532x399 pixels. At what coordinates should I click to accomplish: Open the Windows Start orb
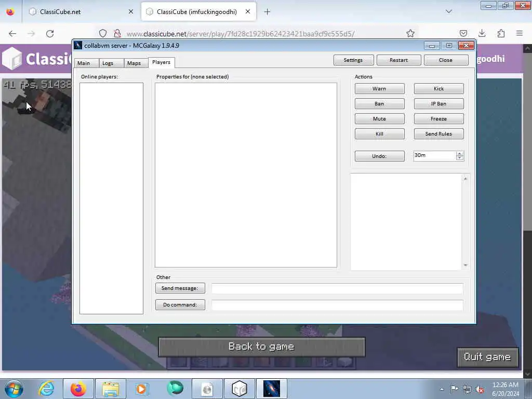click(x=14, y=389)
